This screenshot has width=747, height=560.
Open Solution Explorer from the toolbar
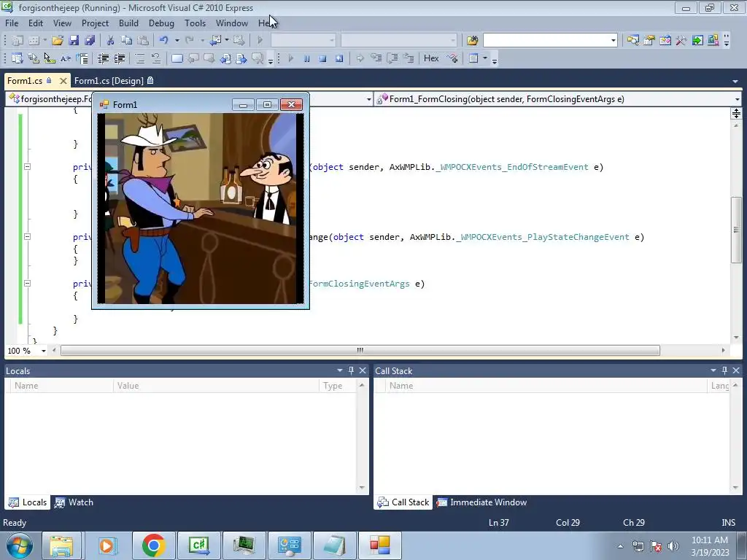click(x=632, y=41)
